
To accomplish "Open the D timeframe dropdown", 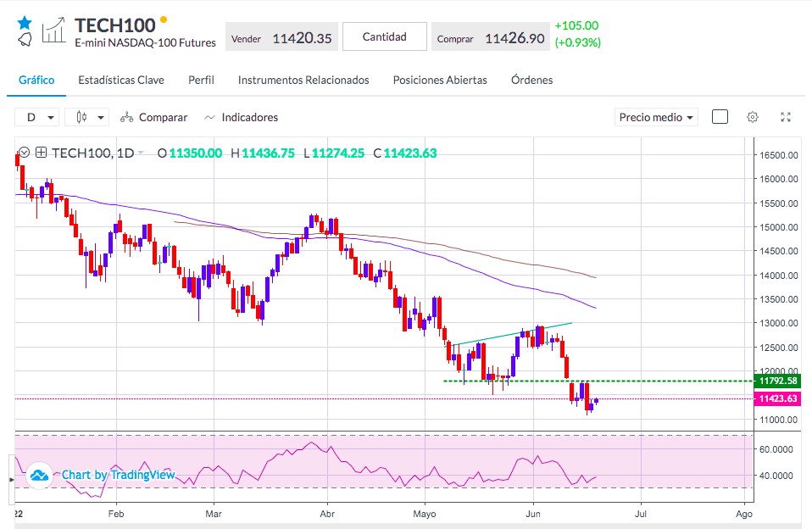I will (x=36, y=117).
